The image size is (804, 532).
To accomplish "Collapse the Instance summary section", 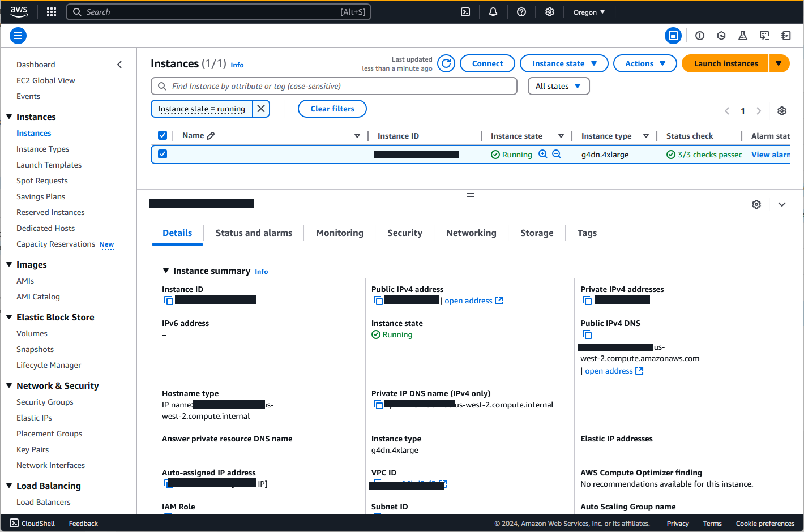I will [166, 271].
